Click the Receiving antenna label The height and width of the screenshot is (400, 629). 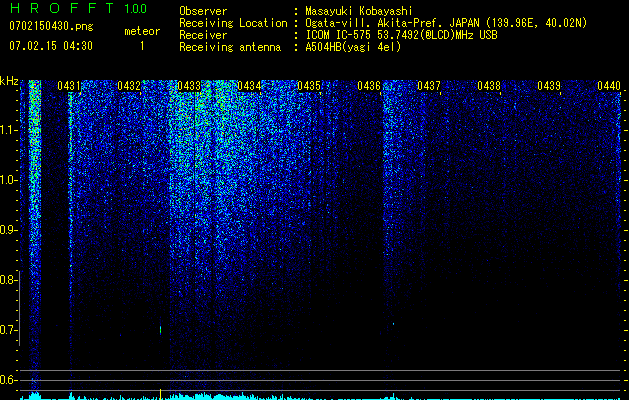click(x=230, y=47)
